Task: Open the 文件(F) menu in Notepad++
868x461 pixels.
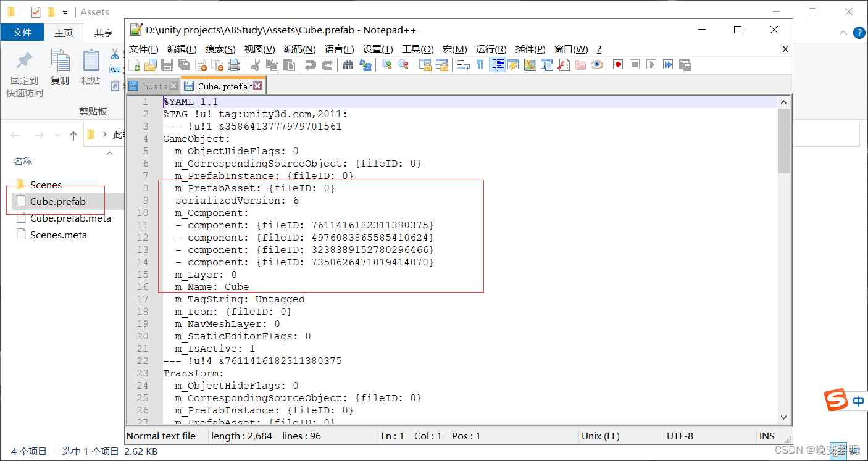Action: coord(143,49)
